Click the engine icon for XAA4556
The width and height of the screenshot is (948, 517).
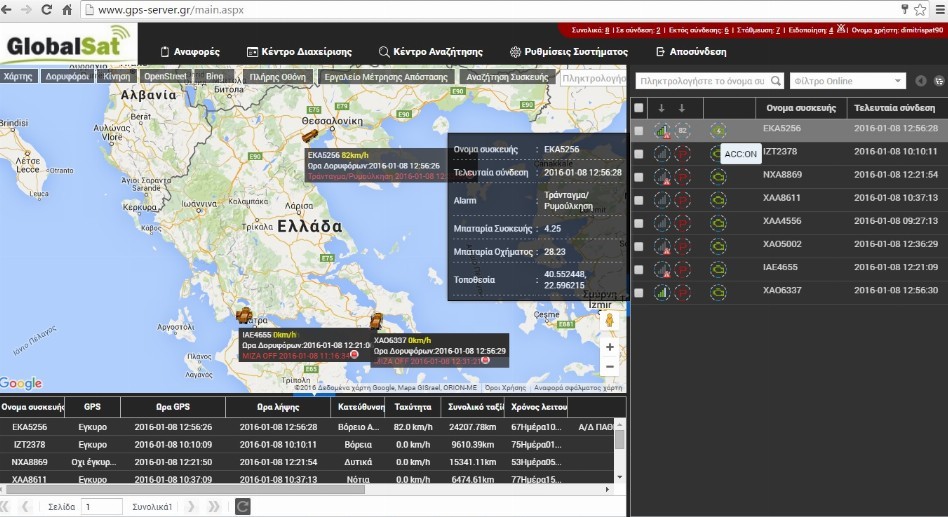coord(718,223)
